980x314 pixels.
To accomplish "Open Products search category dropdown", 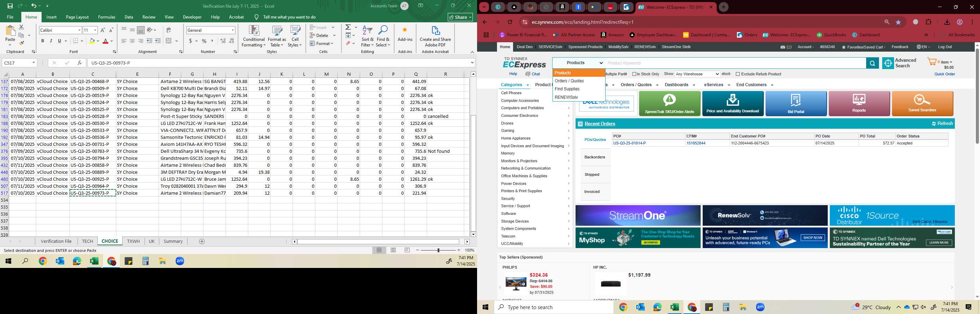I will pos(578,63).
